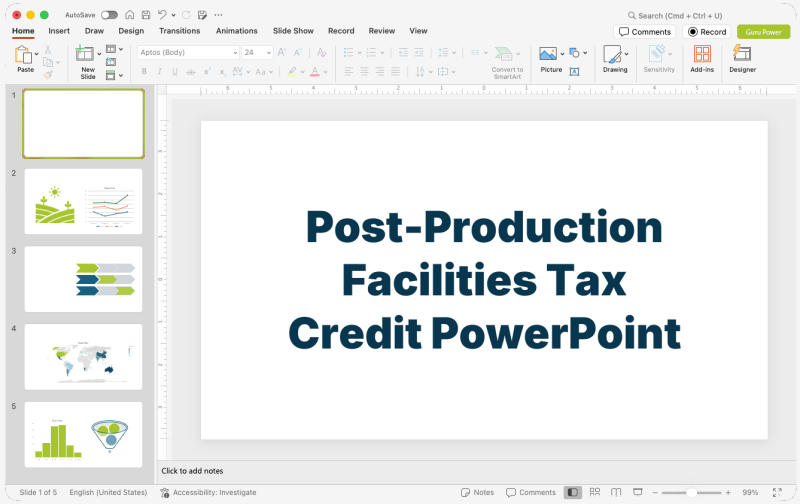
Task: Click English (United States) language indicator
Action: tap(108, 492)
